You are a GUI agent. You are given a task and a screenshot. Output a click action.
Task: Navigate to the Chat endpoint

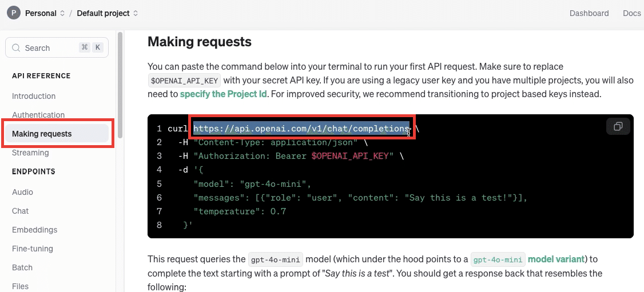20,211
